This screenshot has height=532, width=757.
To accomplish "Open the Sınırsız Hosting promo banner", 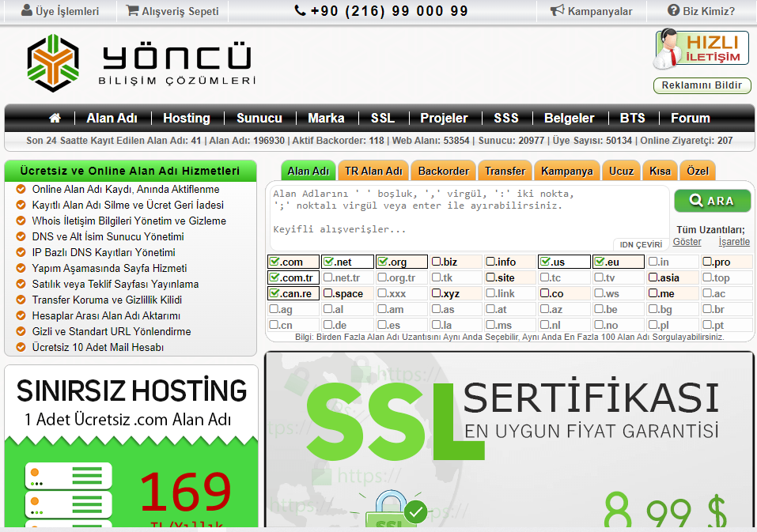I will 131,446.
